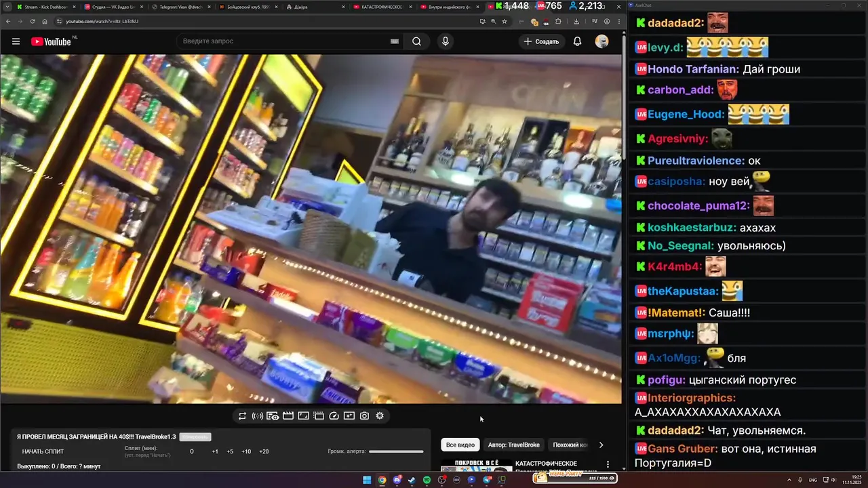Add +5 minutes to split
The width and height of the screenshot is (868, 488).
pos(230,451)
